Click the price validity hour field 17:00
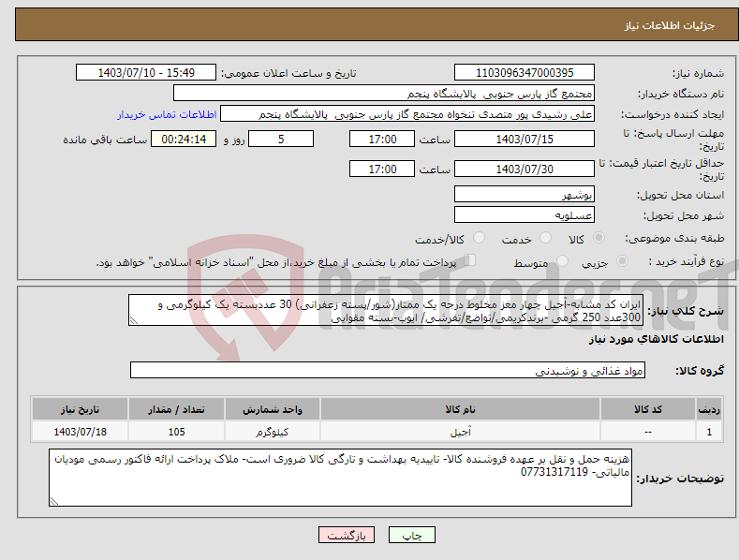This screenshot has width=739, height=560. tap(382, 169)
